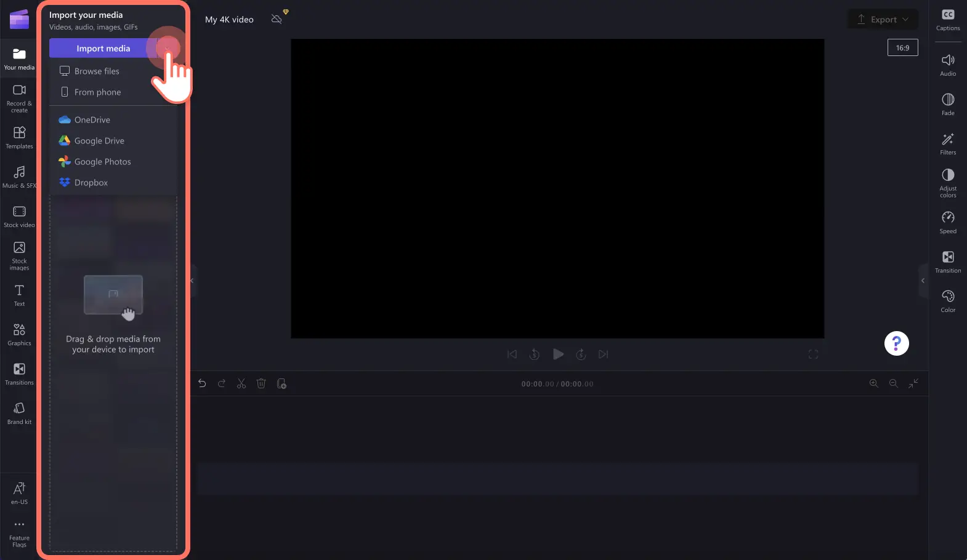Open the 16:9 aspect ratio selector
967x560 pixels.
[x=902, y=47]
